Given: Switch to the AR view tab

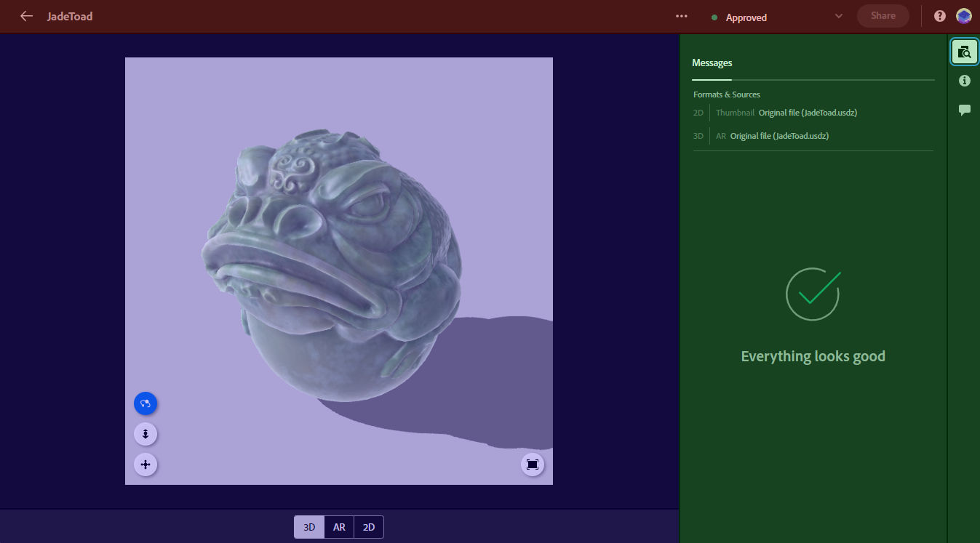Looking at the screenshot, I should click(x=339, y=527).
